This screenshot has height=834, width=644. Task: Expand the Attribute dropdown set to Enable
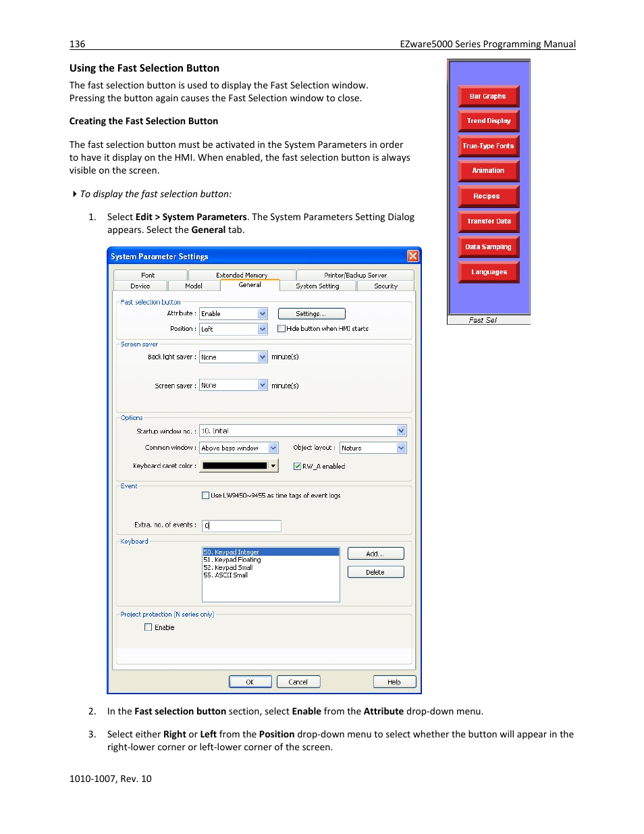pos(263,313)
